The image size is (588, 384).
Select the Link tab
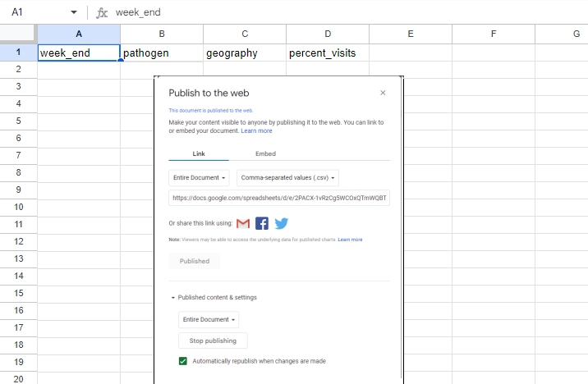pyautogui.click(x=199, y=153)
